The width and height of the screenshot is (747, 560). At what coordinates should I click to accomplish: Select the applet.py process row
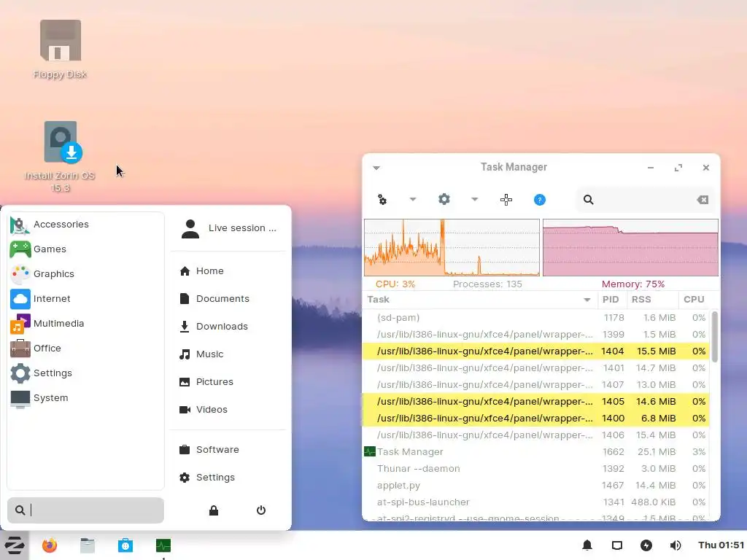536,485
